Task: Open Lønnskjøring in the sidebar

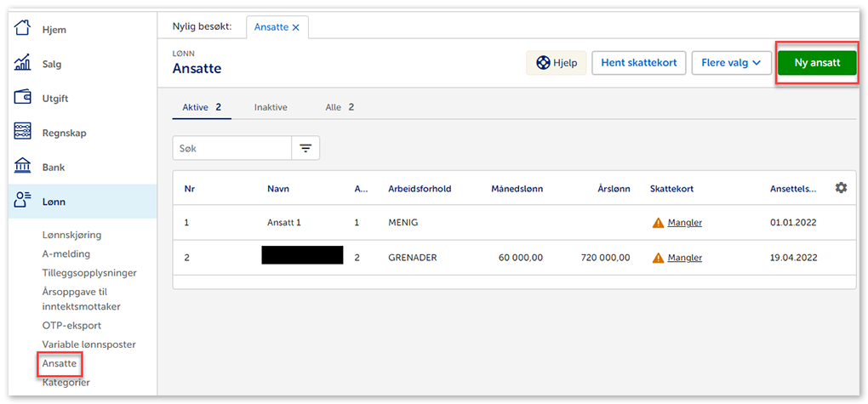Action: pos(77,235)
